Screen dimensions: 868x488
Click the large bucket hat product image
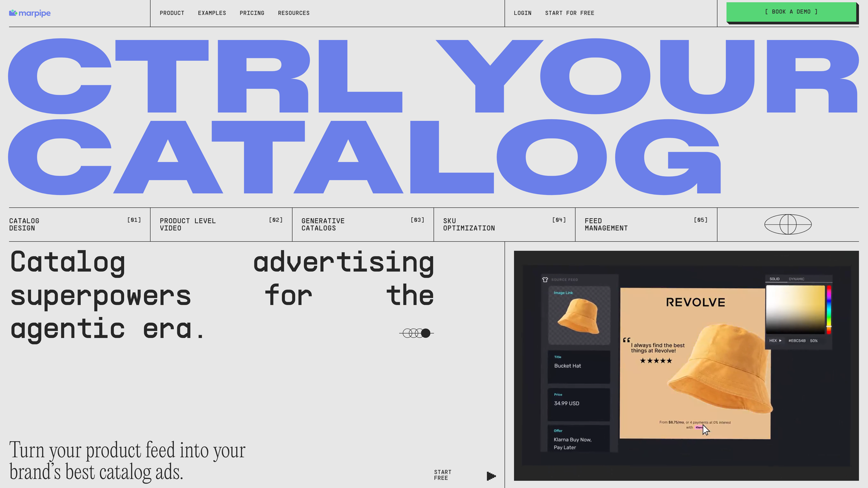tap(720, 369)
